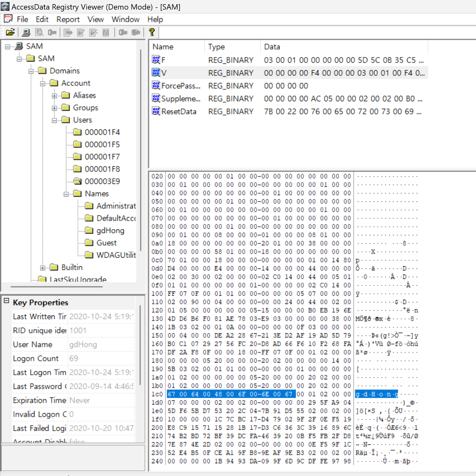Open the Window menu
The width and height of the screenshot is (476, 476).
(125, 19)
